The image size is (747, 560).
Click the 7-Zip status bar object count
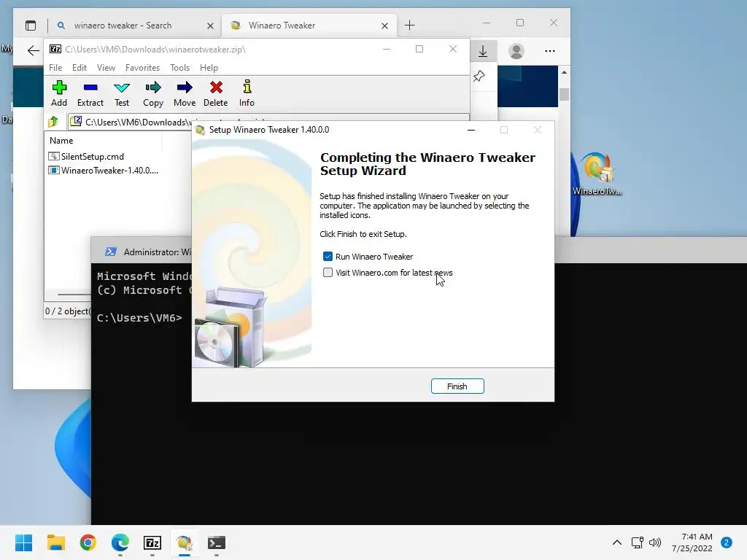click(x=67, y=311)
